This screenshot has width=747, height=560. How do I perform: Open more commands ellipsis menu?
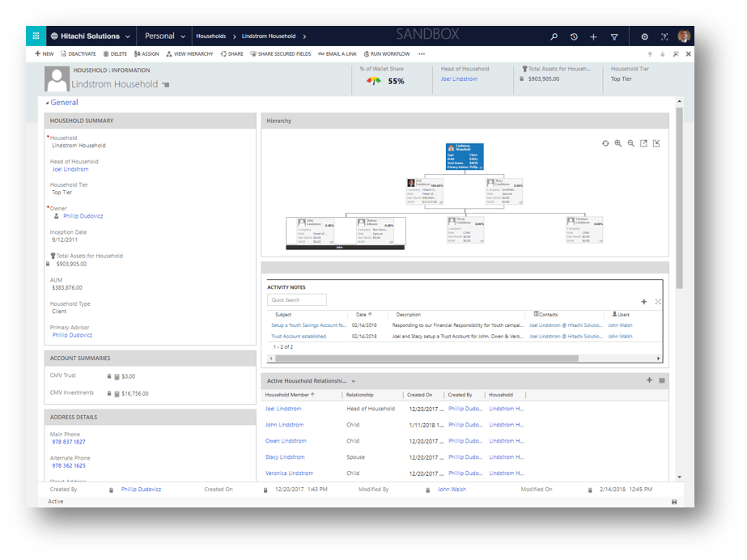(422, 54)
